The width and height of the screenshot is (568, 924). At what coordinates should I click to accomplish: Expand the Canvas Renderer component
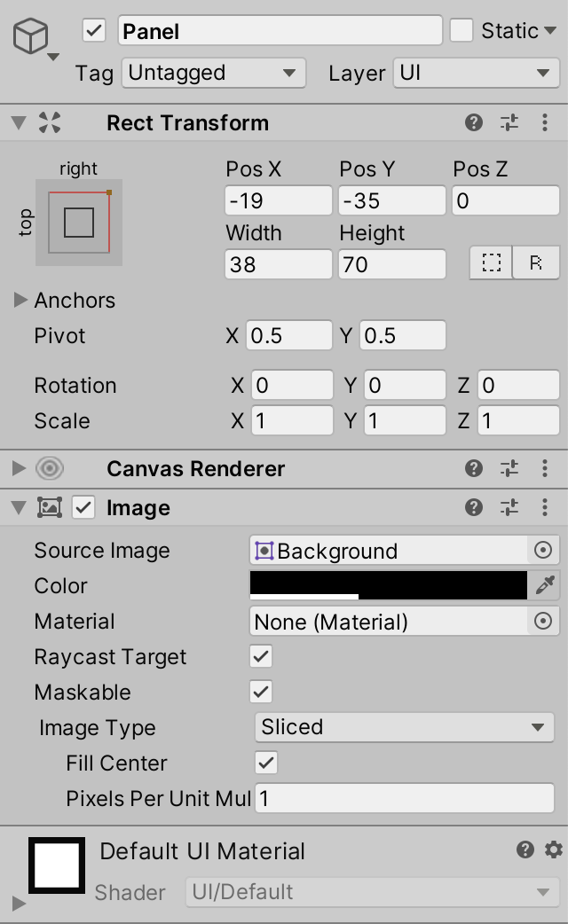[19, 468]
